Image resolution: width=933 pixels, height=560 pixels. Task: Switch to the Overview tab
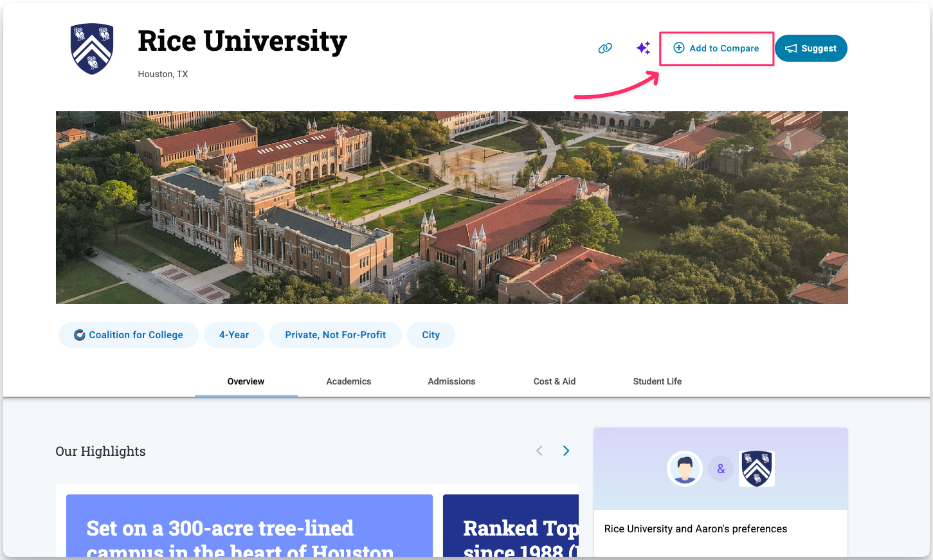[246, 381]
